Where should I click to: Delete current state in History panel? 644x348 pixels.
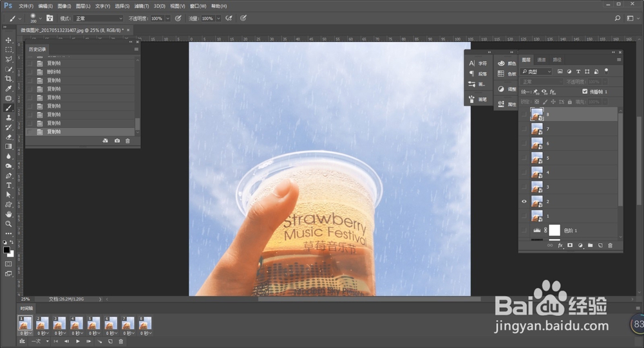point(128,141)
